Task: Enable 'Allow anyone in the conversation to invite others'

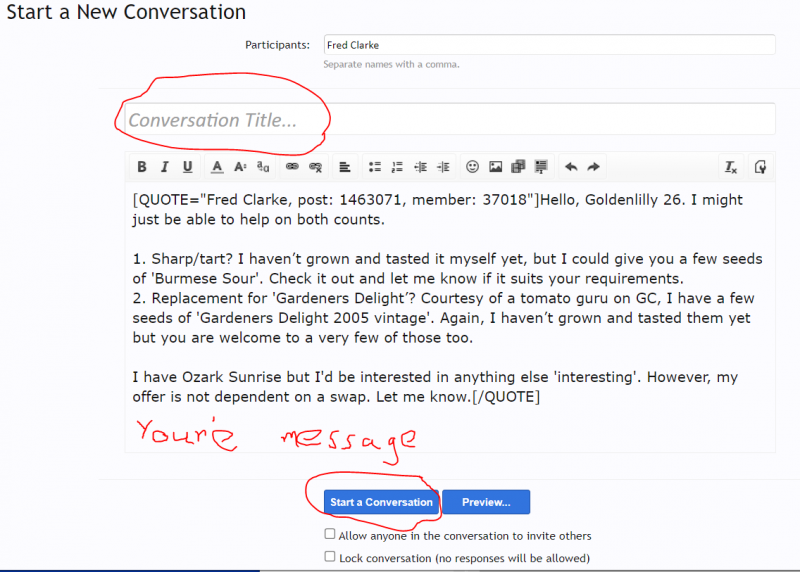Action: (x=330, y=535)
